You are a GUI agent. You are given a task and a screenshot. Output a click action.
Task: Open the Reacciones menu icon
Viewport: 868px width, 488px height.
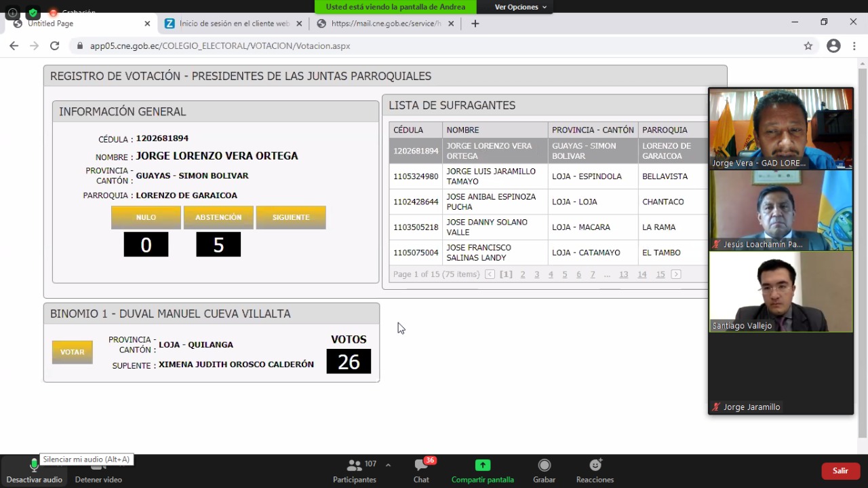[595, 466]
